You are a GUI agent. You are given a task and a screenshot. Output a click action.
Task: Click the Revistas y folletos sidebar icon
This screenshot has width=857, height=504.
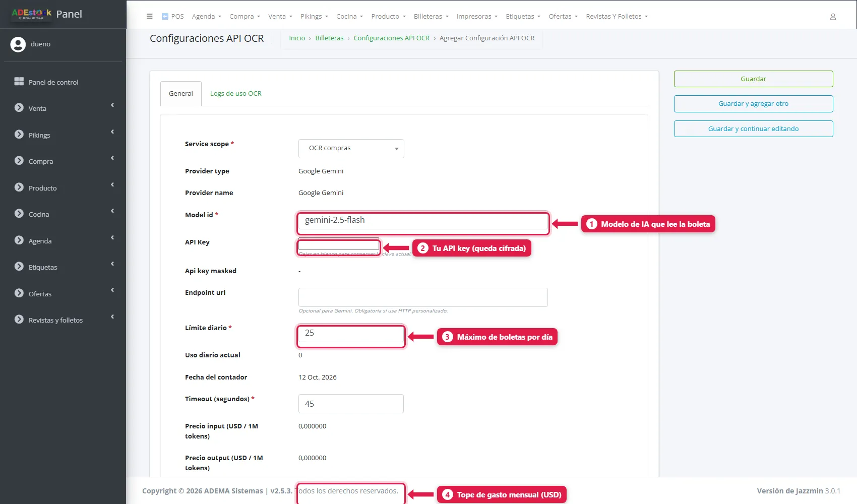tap(19, 320)
